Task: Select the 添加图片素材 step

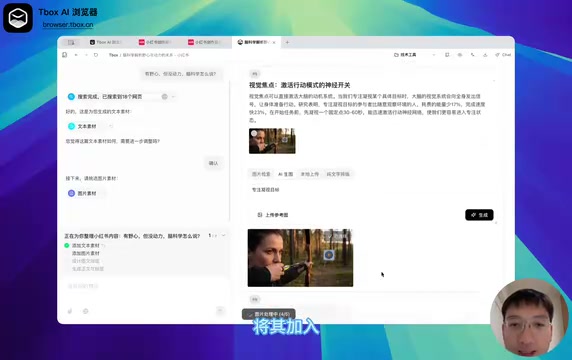Action: [86, 253]
